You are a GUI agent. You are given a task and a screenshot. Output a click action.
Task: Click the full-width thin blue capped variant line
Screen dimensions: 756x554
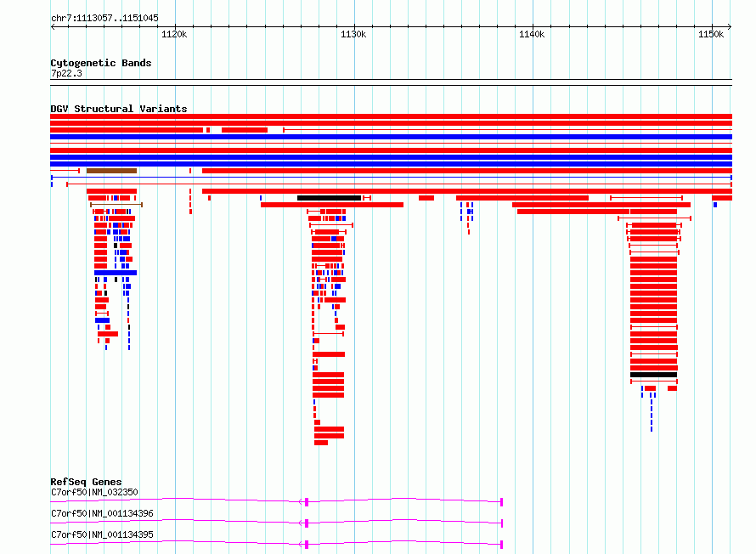point(392,178)
